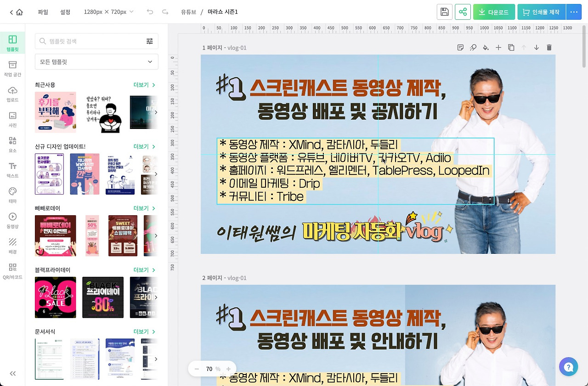Duplicate page 1 with the copy icon
Viewport: 588px width, 386px height.
(511, 47)
